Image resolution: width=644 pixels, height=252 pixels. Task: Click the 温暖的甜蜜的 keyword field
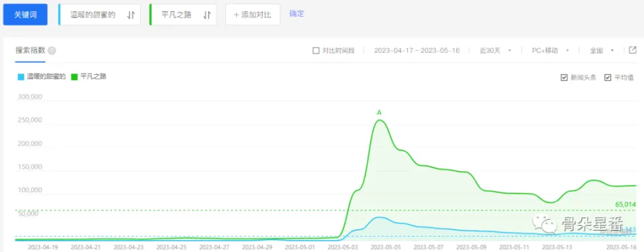coord(100,15)
